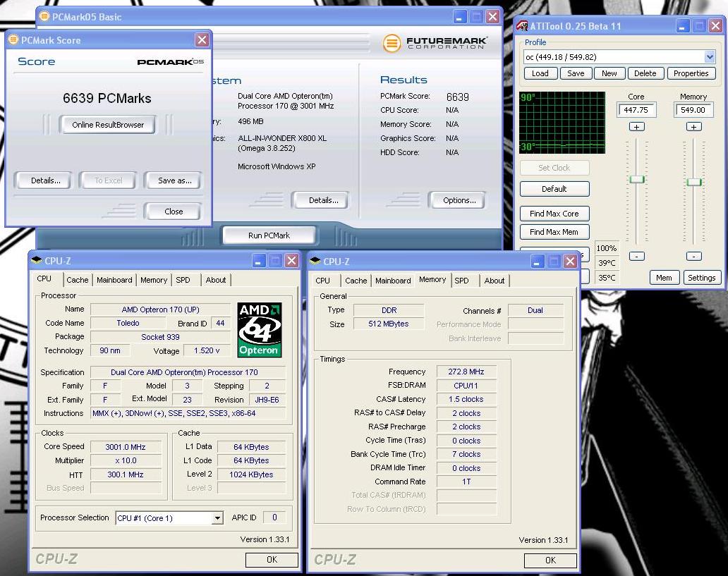The height and width of the screenshot is (576, 728).
Task: Click the Find Max Core button
Action: pyautogui.click(x=554, y=214)
